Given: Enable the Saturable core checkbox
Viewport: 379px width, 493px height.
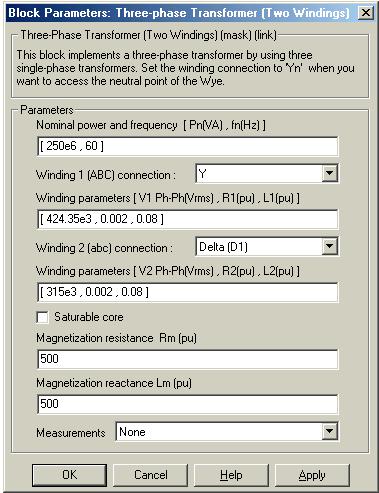Looking at the screenshot, I should pos(43,317).
